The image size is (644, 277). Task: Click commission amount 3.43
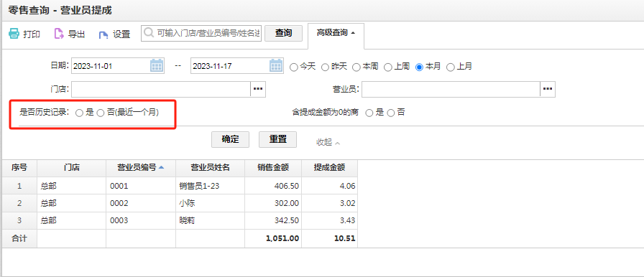coord(329,220)
